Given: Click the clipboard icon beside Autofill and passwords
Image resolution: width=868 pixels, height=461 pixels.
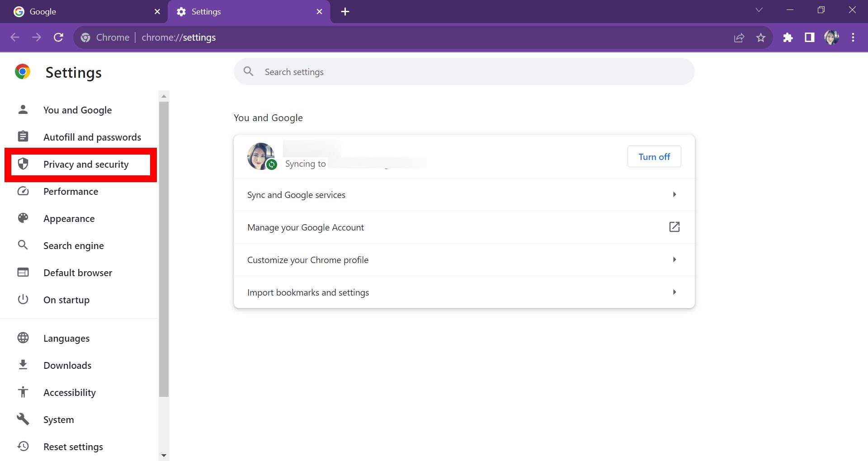Looking at the screenshot, I should (x=23, y=136).
